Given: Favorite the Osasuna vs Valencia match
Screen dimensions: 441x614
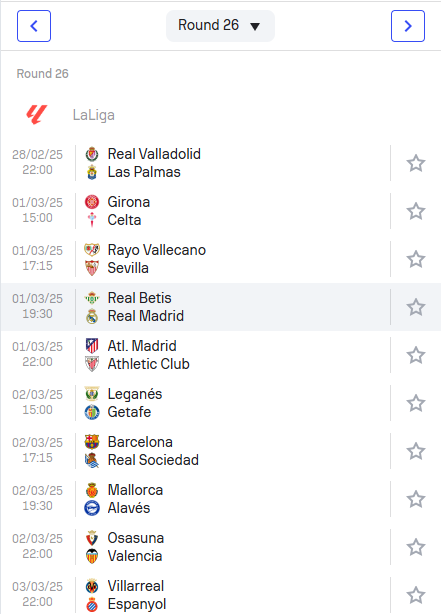Looking at the screenshot, I should pos(416,547).
